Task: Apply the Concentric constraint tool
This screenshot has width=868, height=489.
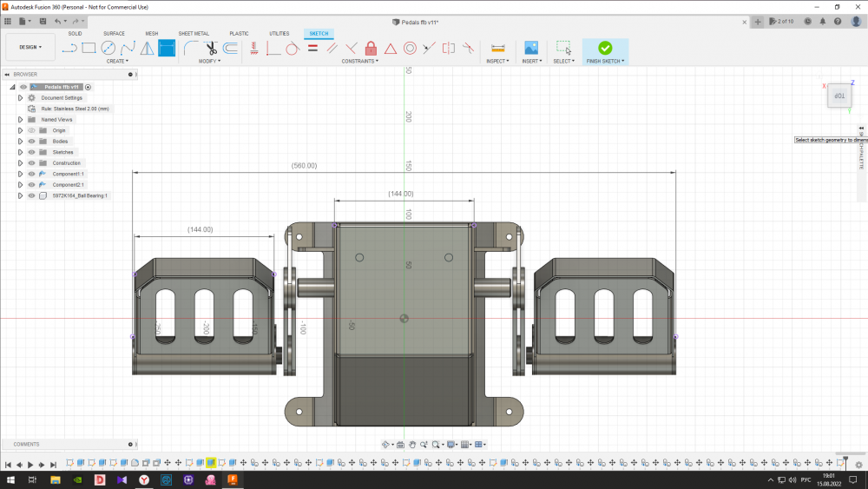Action: (x=410, y=48)
